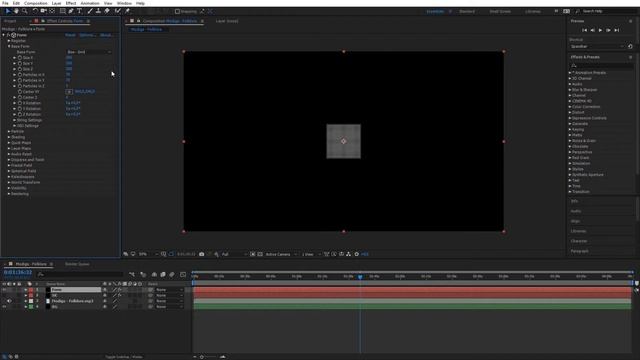Switch to the Small Screen workspace
640x360 pixels.
coord(500,11)
